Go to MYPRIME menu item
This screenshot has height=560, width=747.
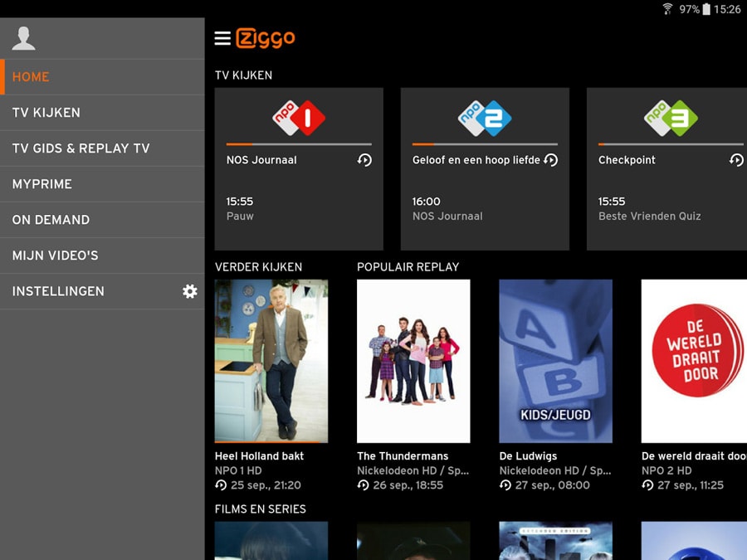(x=102, y=184)
